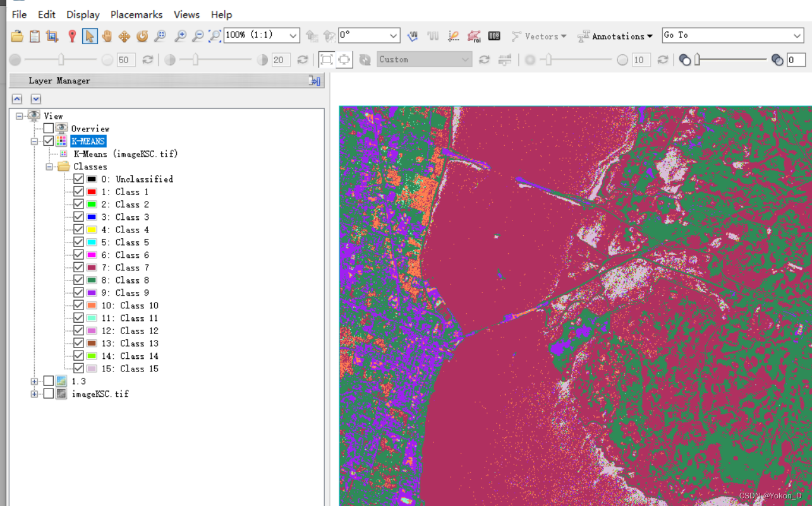Click the transparency value field showing 0
This screenshot has height=506, width=812.
click(x=796, y=60)
